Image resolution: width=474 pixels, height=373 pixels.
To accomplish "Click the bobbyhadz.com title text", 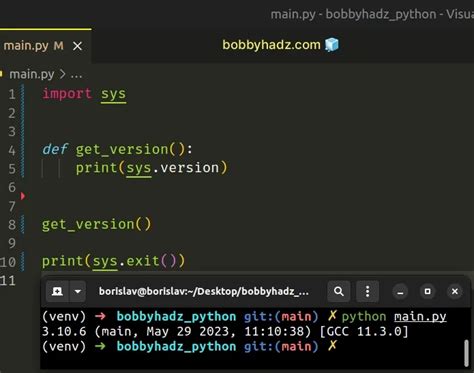I will tap(271, 45).
